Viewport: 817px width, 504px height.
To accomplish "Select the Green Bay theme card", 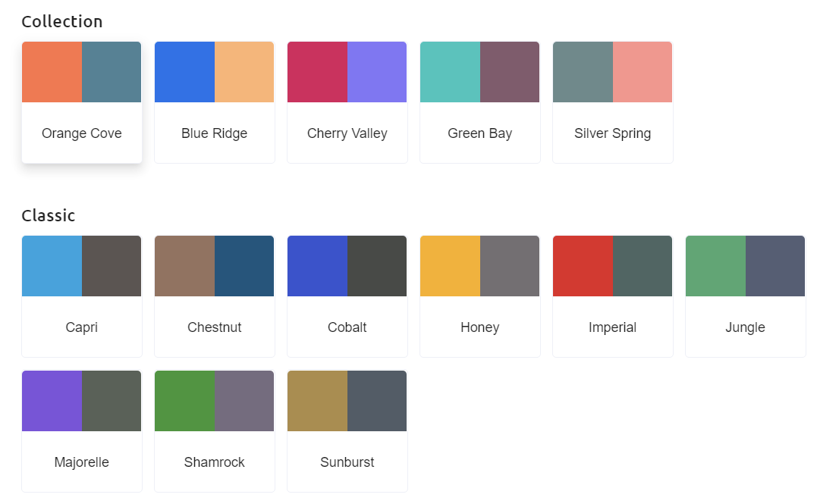I will coord(480,102).
